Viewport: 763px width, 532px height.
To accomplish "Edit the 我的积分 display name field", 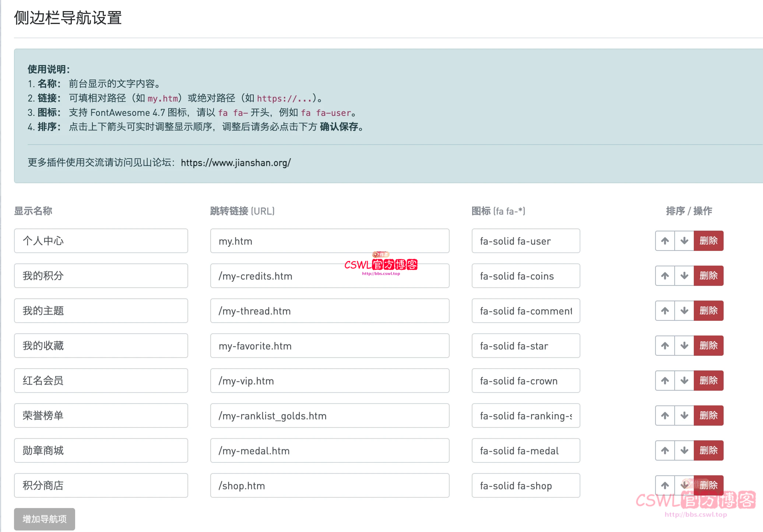I will pos(101,276).
